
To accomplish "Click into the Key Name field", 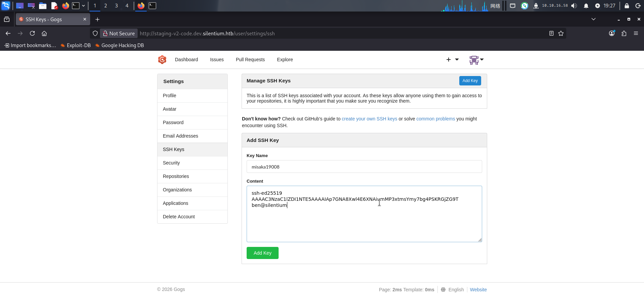I will click(x=364, y=167).
